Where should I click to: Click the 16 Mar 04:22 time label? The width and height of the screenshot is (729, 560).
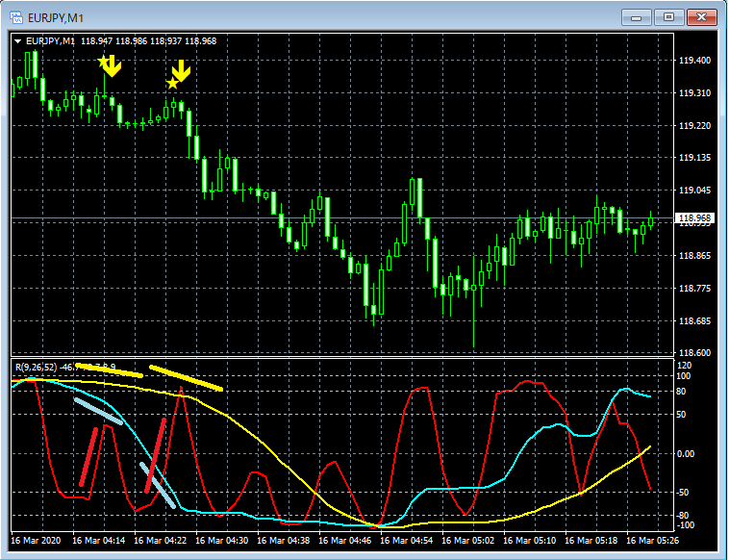(161, 541)
